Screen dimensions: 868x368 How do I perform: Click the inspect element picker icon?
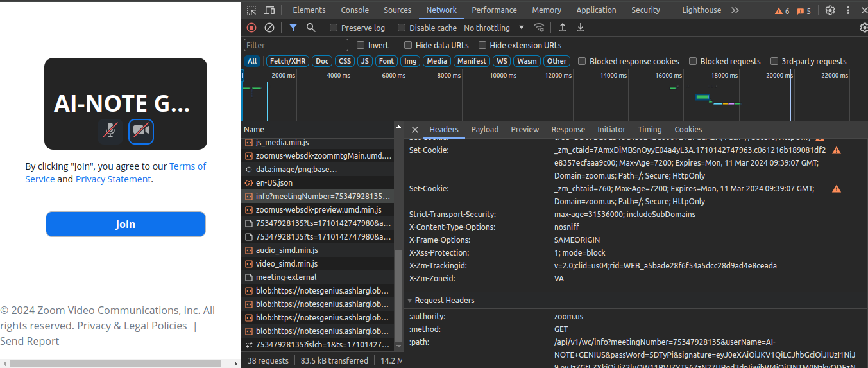point(251,10)
